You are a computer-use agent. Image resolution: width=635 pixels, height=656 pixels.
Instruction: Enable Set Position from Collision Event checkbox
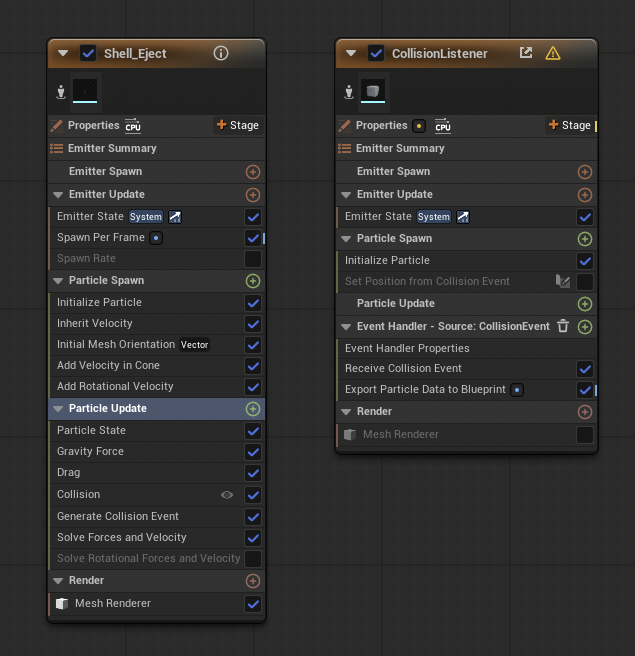coord(585,282)
